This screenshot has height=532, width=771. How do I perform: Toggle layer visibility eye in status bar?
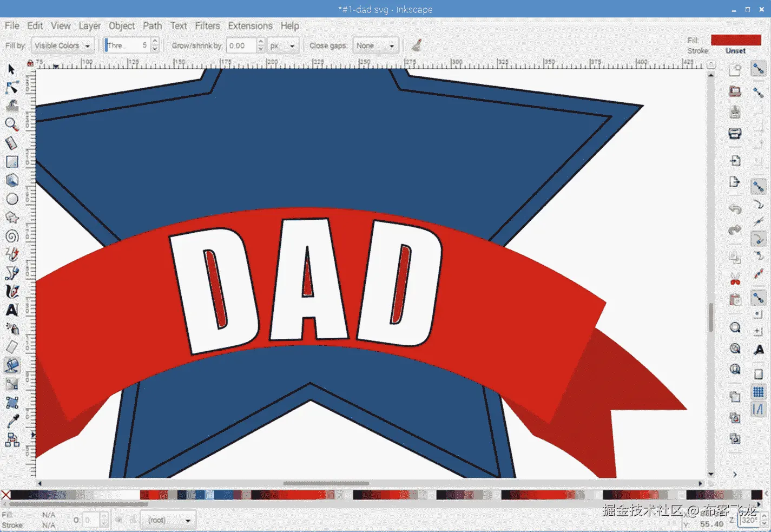click(x=118, y=520)
